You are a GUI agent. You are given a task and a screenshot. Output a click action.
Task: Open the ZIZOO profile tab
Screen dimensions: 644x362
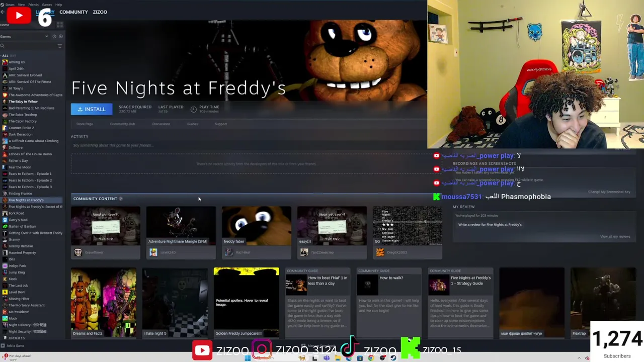100,12
